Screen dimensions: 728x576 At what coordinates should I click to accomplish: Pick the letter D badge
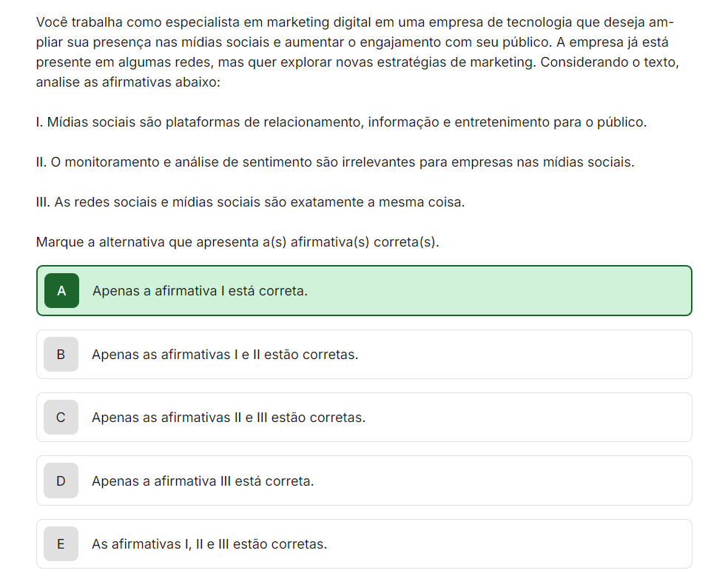61,481
